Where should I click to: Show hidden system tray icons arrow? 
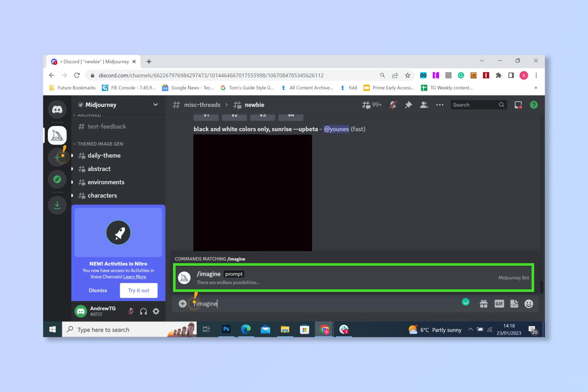[x=470, y=329]
